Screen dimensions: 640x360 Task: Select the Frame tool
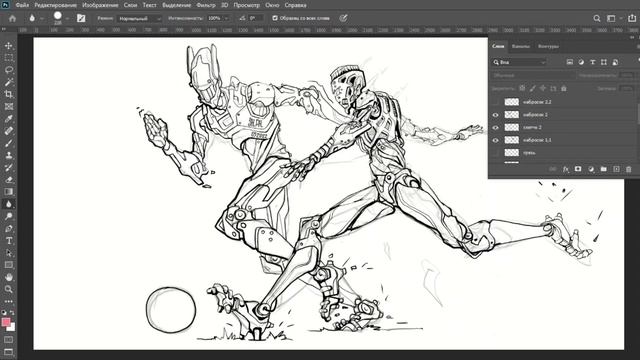(9, 107)
